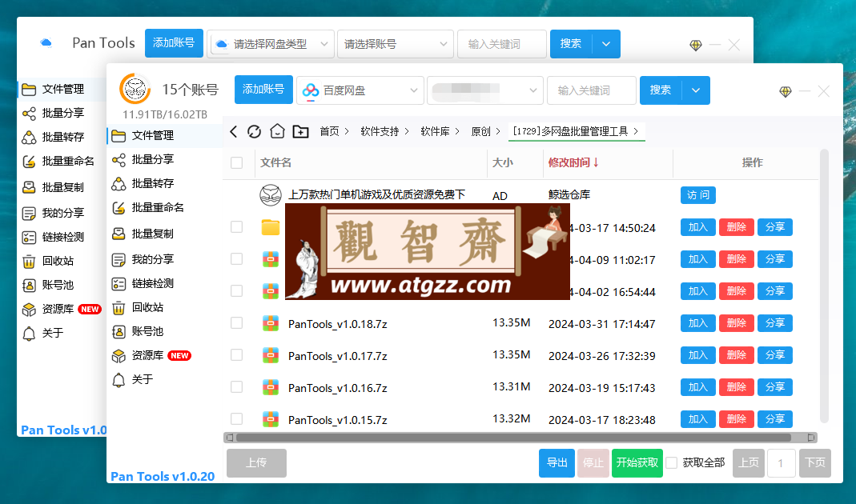856x504 pixels.
Task: Check the box for PanTools_v1.0.17.7z
Action: tap(236, 355)
